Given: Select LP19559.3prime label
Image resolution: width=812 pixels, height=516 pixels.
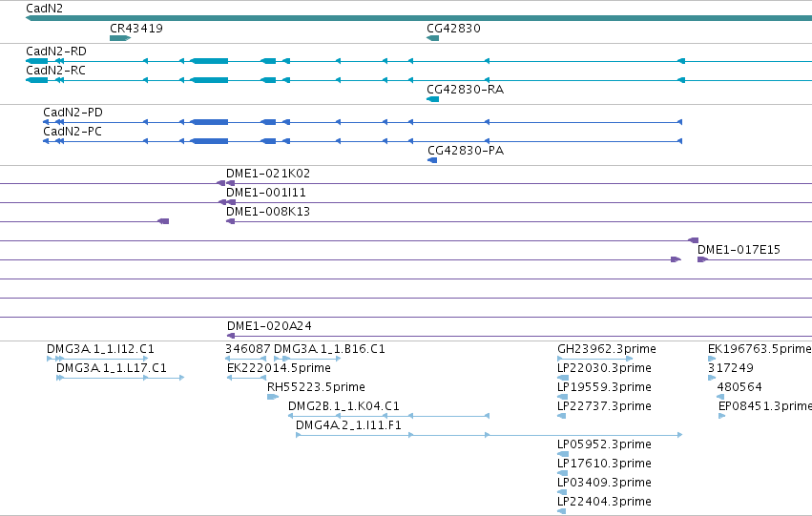Looking at the screenshot, I should pyautogui.click(x=604, y=387).
